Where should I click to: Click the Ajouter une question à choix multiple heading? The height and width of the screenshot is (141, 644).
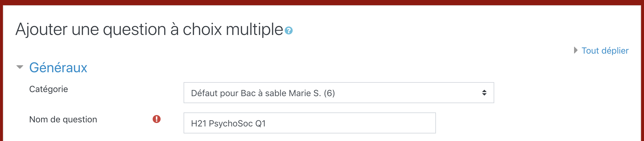click(149, 29)
